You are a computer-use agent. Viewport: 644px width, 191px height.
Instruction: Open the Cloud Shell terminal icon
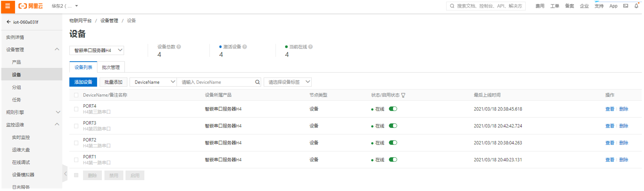pyautogui.click(x=625, y=6)
